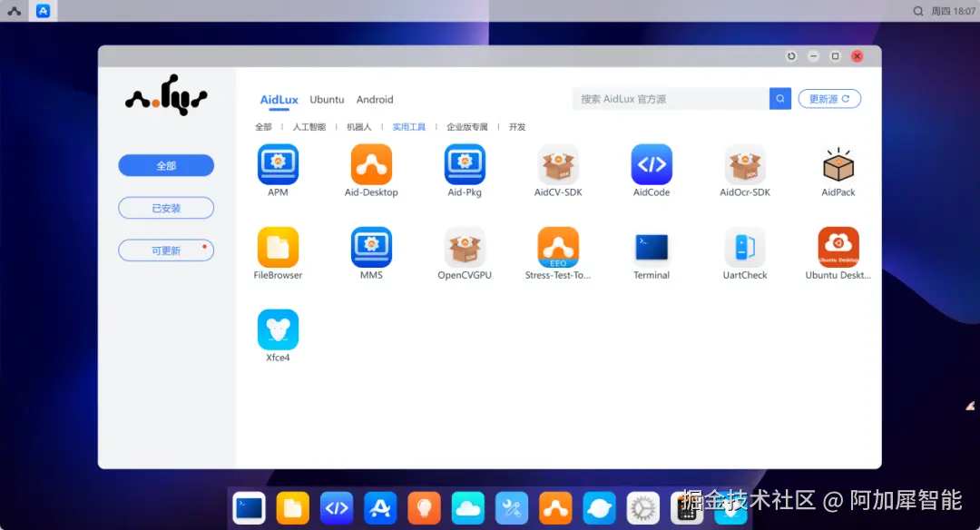Screen dimensions: 980x530
Task: Select the 全部 category filter
Action: point(263,127)
